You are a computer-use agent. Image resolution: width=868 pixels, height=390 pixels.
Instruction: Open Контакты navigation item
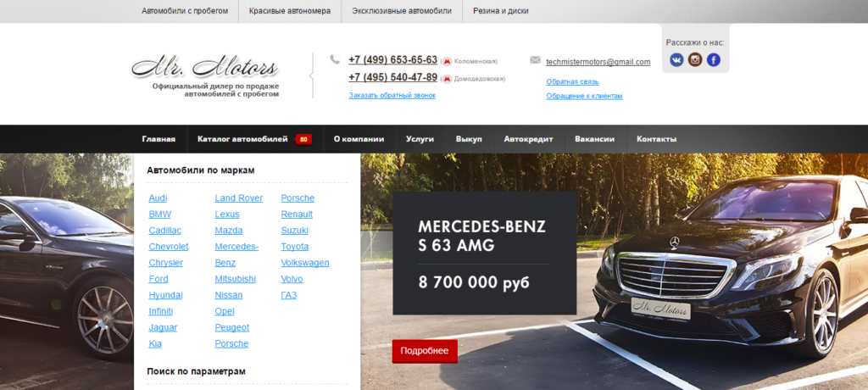pos(657,139)
